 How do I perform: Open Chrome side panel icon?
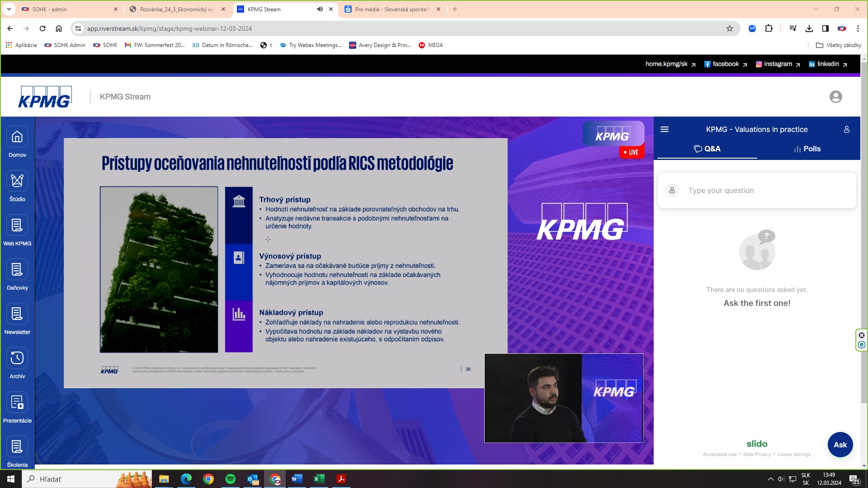(x=826, y=28)
